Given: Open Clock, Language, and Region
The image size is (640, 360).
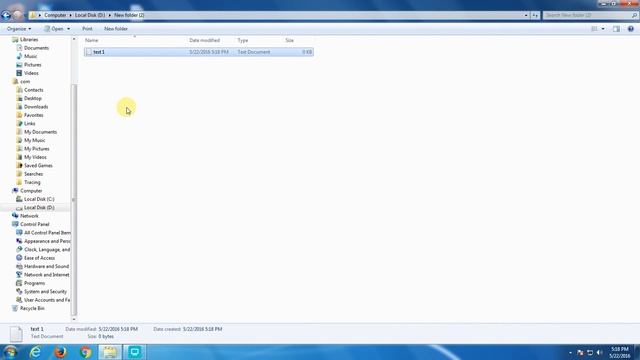Looking at the screenshot, I should tap(47, 249).
